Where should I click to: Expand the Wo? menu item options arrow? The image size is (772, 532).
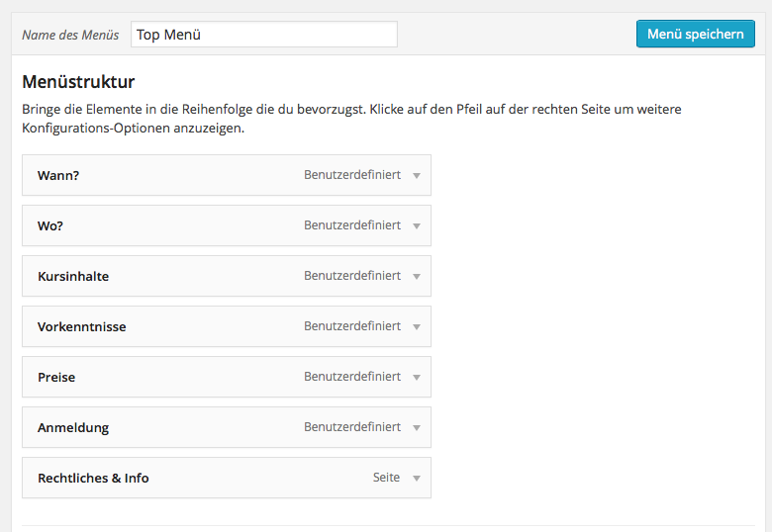(417, 225)
